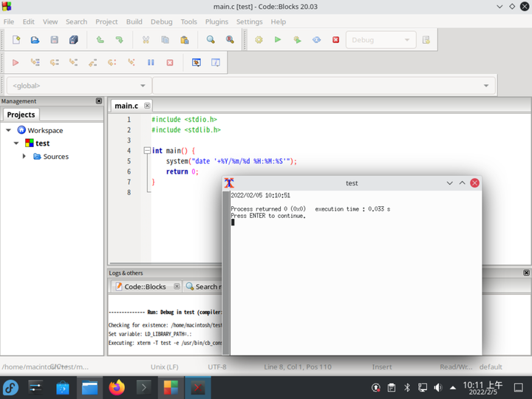Image resolution: width=532 pixels, height=399 pixels.
Task: Paste from clipboard toolbar icon
Action: pos(185,40)
